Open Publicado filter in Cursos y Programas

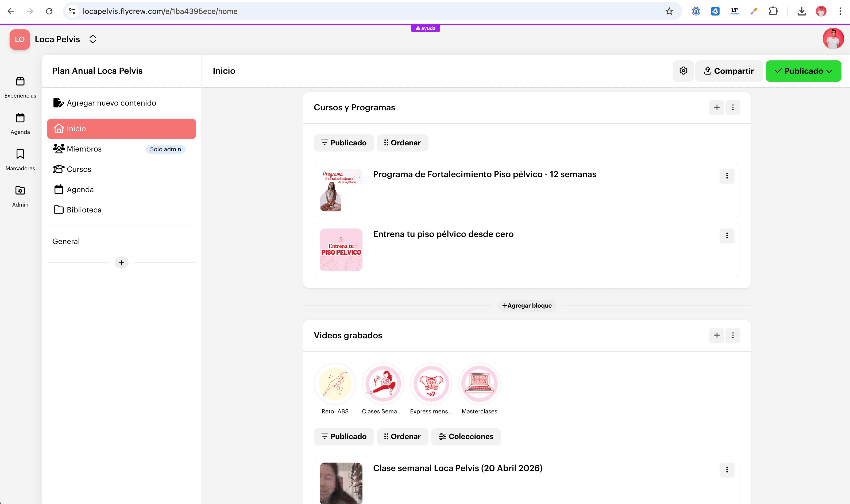click(x=344, y=143)
